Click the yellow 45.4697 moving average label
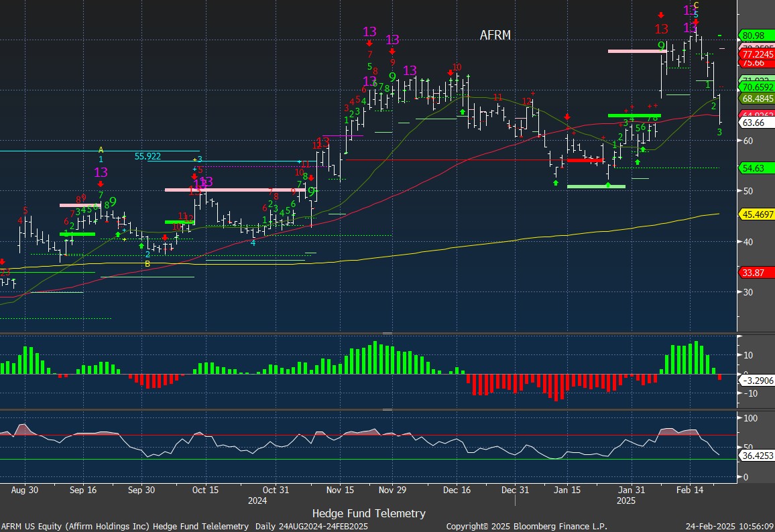775x532 pixels. (x=757, y=214)
